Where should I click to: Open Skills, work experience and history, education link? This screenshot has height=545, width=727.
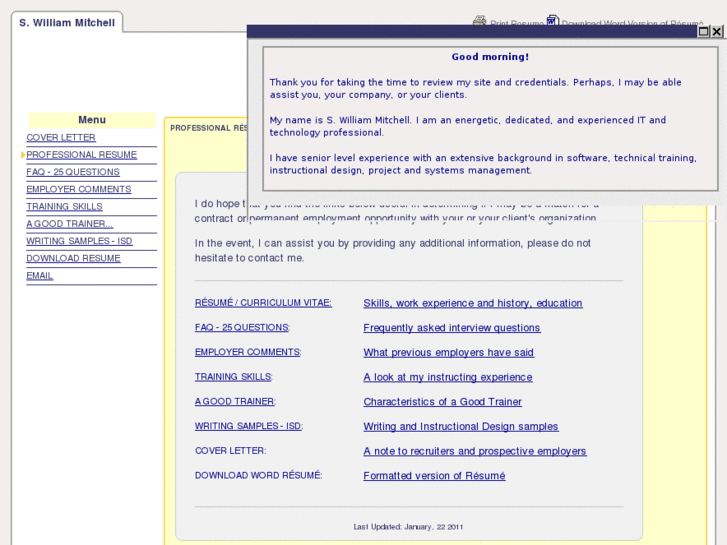[x=473, y=303]
